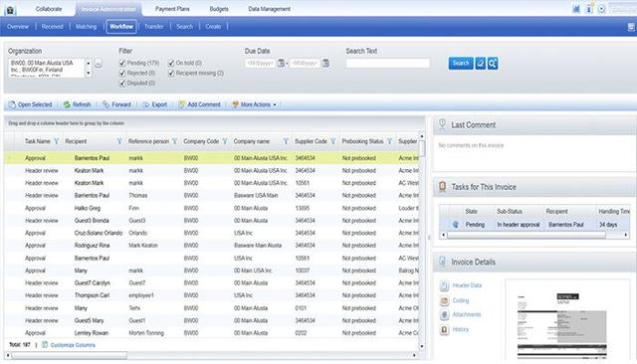
Task: Open the Collaborate tab
Action: 49,9
